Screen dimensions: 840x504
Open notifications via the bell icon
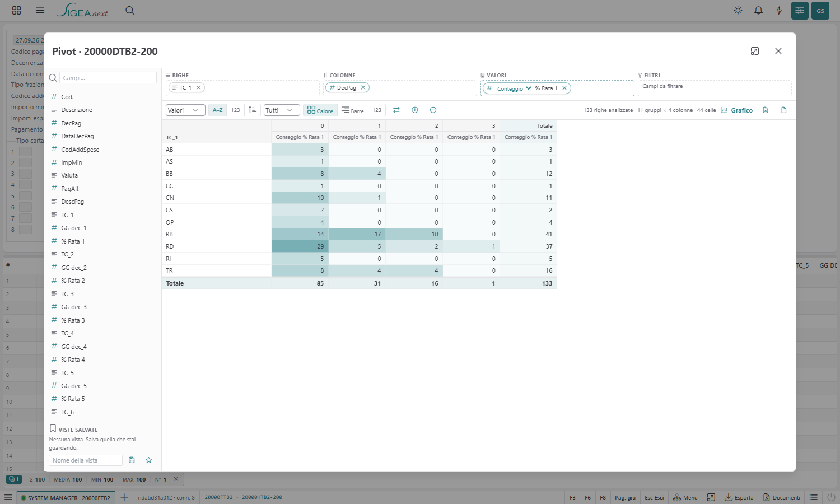tap(759, 11)
